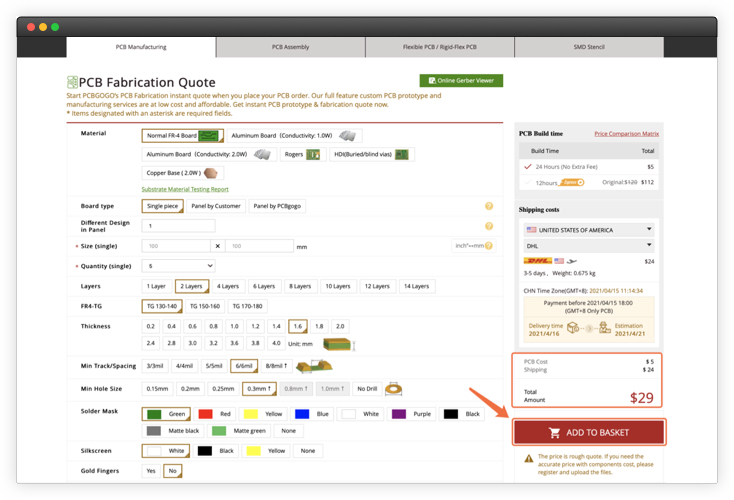734x500 pixels.
Task: Click the Express badge on 12hours option
Action: [572, 182]
